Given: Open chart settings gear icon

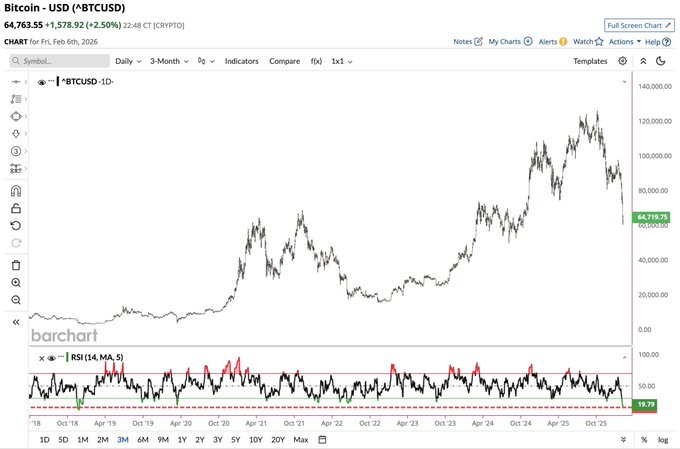Looking at the screenshot, I should (x=622, y=61).
